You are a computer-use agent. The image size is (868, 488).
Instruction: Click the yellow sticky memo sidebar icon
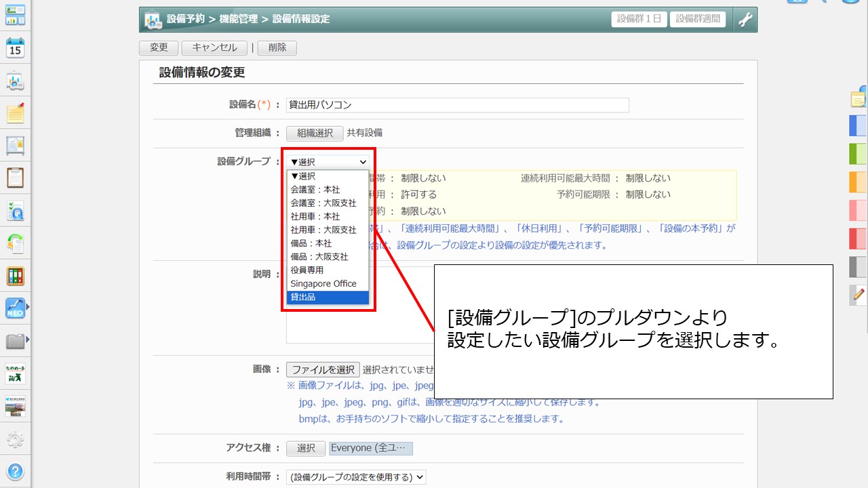pyautogui.click(x=15, y=113)
